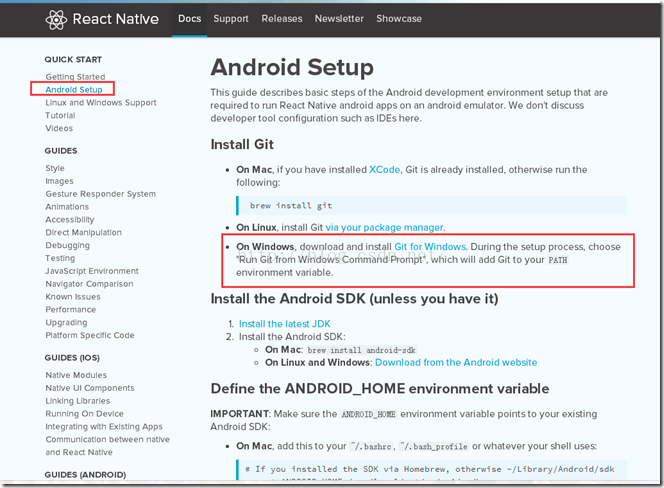Screen dimensions: 664x488
Task: Open the Newsletter tab
Action: click(339, 19)
